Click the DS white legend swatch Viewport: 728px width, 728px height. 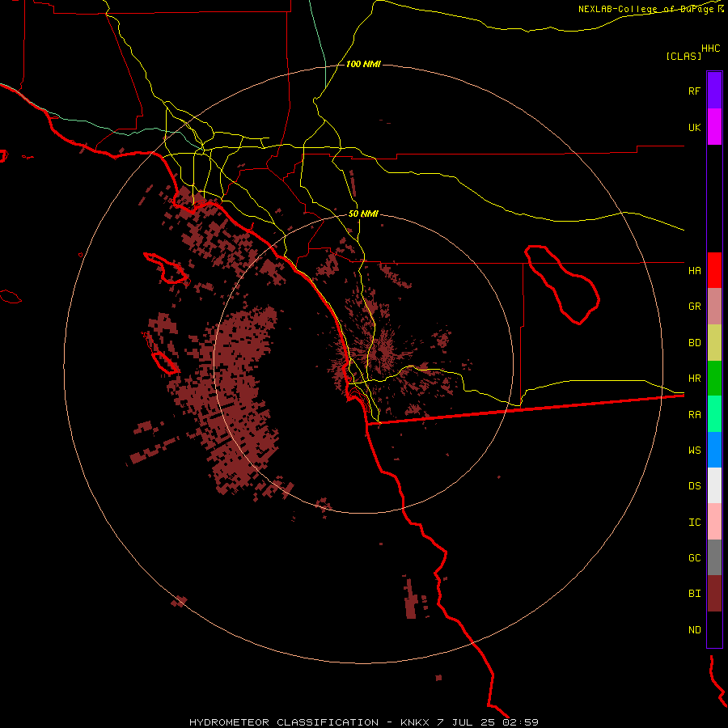(714, 485)
